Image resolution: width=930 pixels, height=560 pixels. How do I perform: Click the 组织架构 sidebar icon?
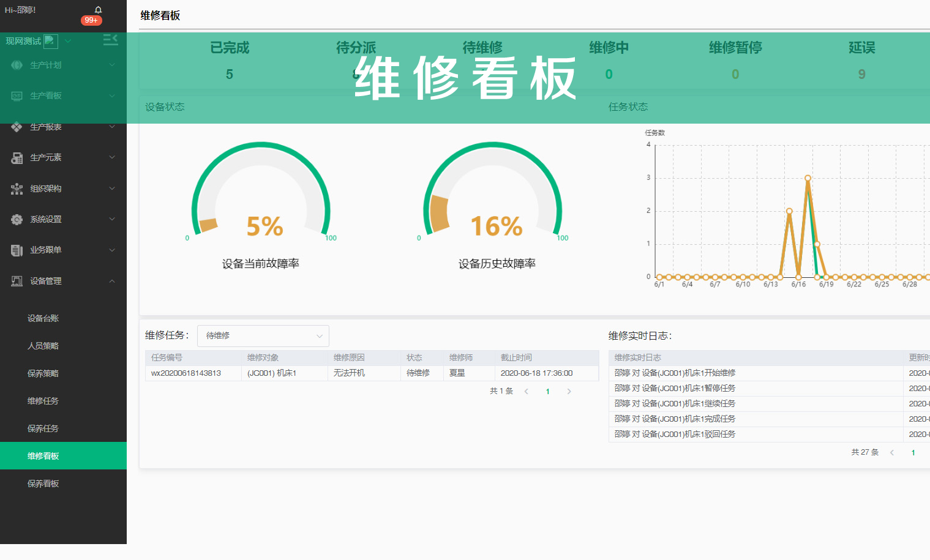(17, 189)
